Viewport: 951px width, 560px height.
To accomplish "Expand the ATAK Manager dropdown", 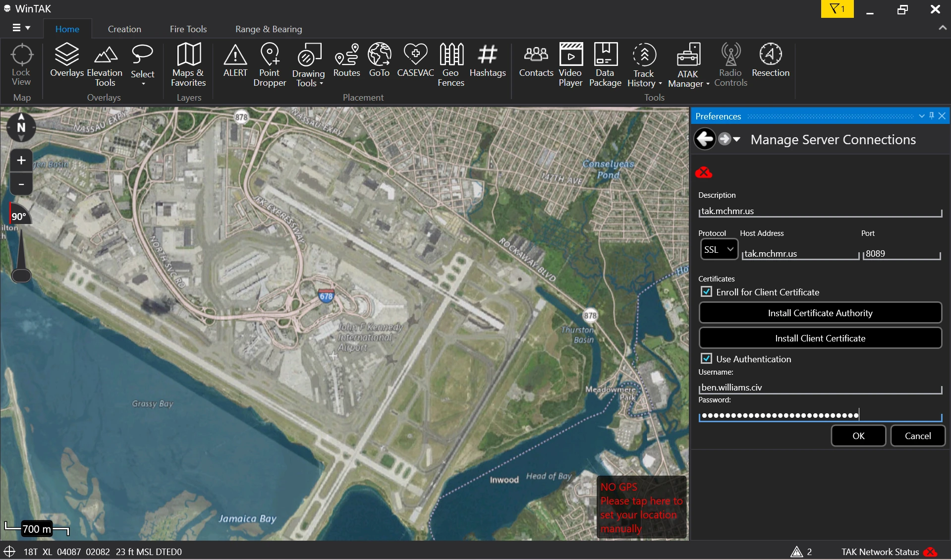I will pos(688,65).
